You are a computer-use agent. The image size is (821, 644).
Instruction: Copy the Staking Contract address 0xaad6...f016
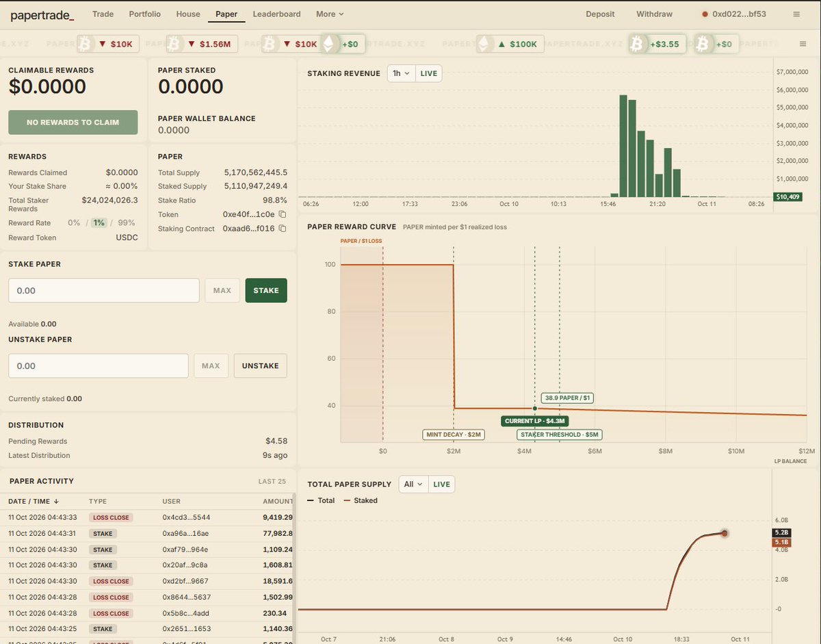coord(283,229)
